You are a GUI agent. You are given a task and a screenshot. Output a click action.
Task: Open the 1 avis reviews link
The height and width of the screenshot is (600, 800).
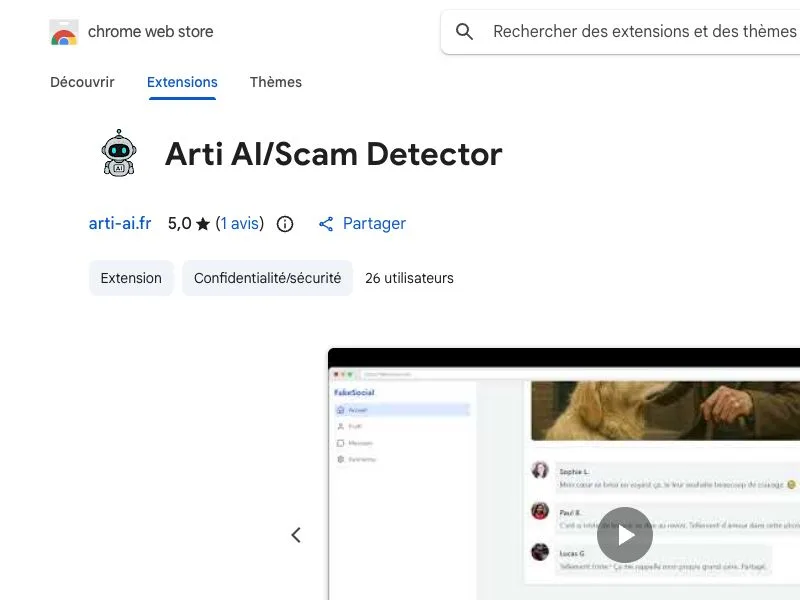click(239, 223)
